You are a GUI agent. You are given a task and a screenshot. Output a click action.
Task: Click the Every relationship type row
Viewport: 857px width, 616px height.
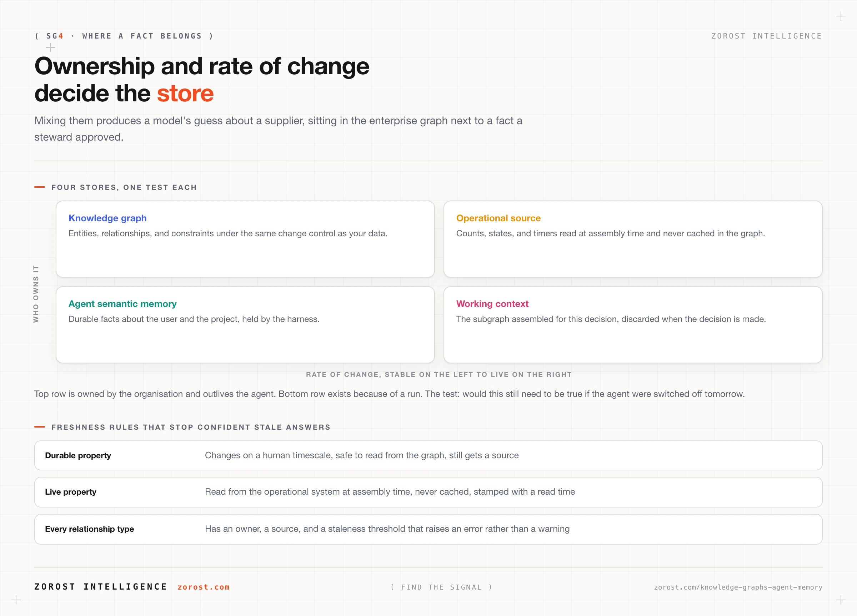point(428,529)
